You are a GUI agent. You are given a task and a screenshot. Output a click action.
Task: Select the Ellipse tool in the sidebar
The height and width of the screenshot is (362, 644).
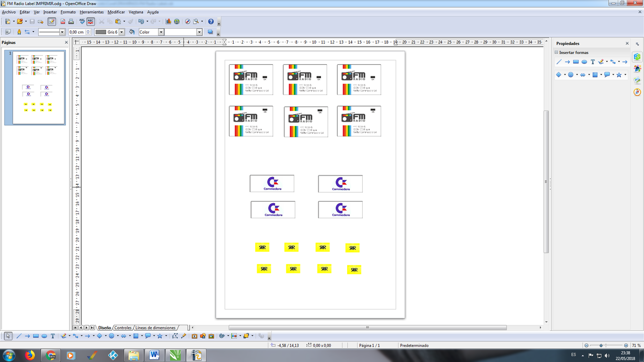tap(584, 61)
